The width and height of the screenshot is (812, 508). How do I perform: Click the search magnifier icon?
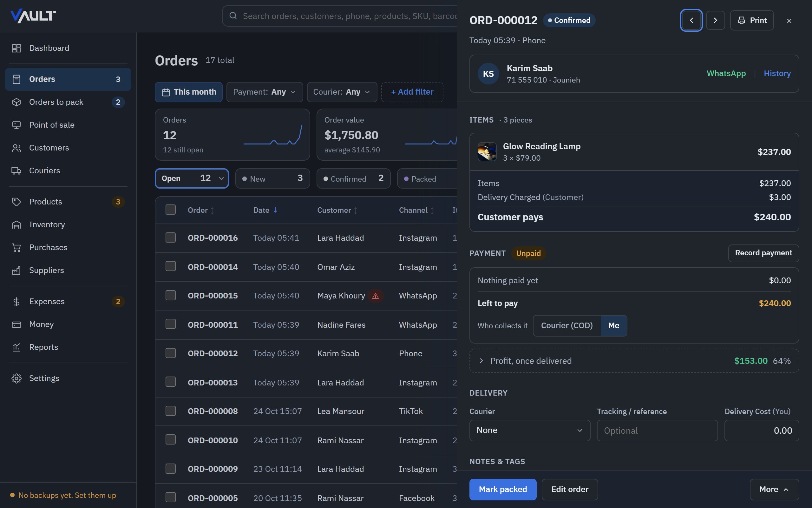(233, 16)
